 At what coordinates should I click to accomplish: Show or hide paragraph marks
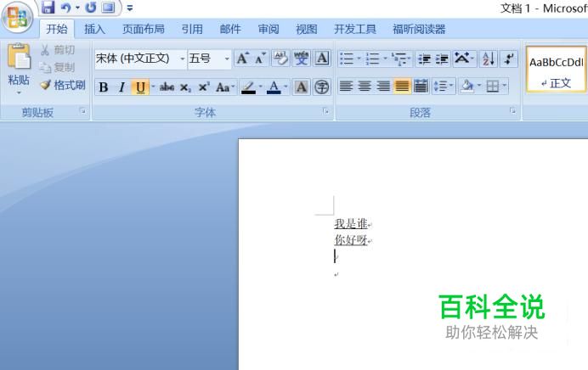pos(509,59)
